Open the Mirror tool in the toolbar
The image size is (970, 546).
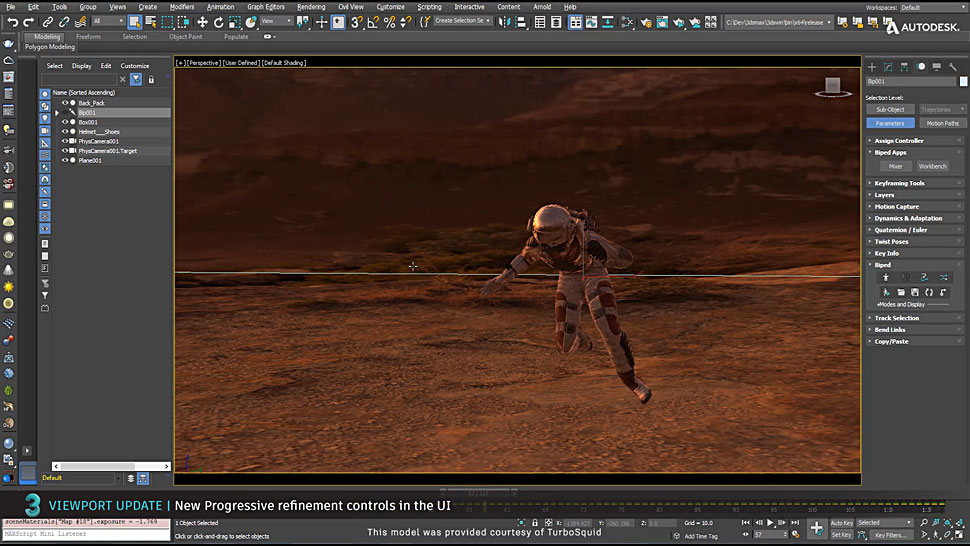pos(503,21)
